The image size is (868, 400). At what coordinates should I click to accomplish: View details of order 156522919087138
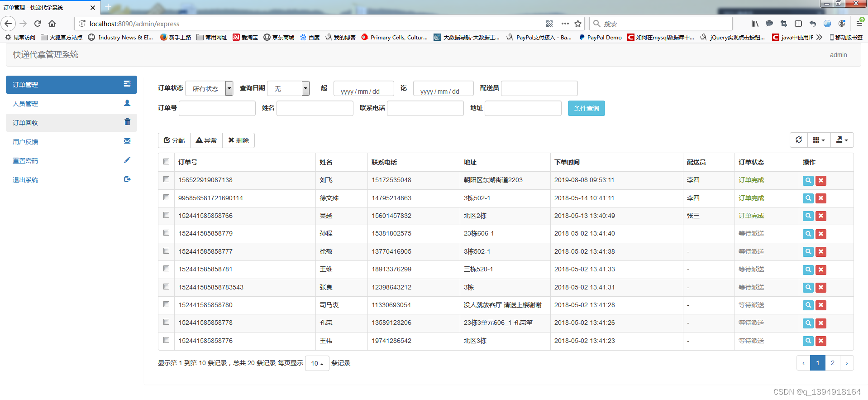click(808, 180)
